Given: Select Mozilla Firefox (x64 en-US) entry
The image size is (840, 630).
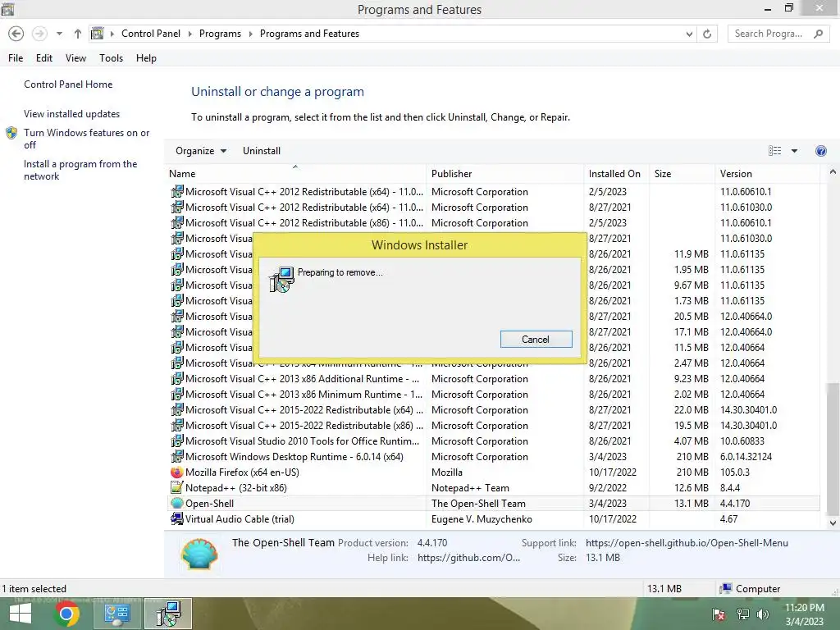Looking at the screenshot, I should coord(494,472).
